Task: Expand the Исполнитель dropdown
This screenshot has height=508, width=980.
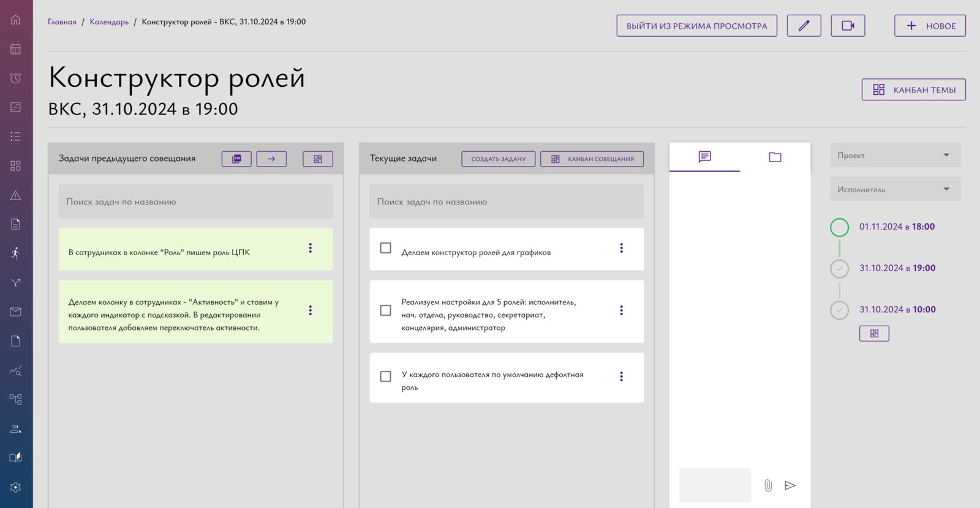Action: tap(895, 189)
